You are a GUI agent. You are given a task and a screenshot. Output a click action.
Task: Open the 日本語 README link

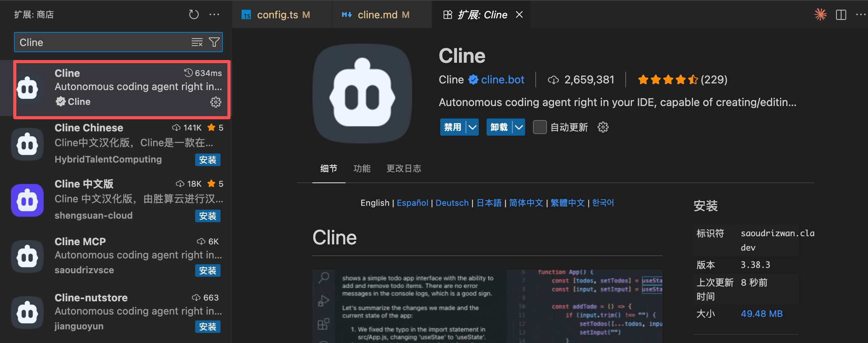pos(489,203)
